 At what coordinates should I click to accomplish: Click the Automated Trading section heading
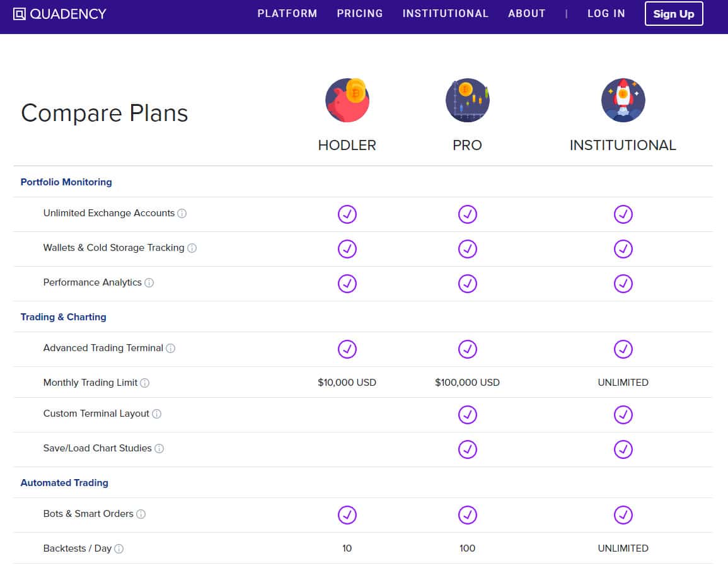[x=64, y=483]
